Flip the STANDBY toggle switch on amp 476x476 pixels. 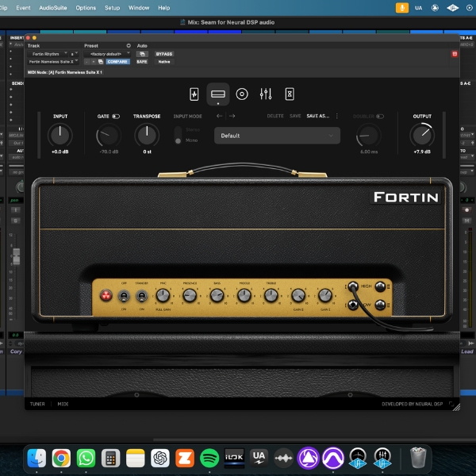[142, 296]
